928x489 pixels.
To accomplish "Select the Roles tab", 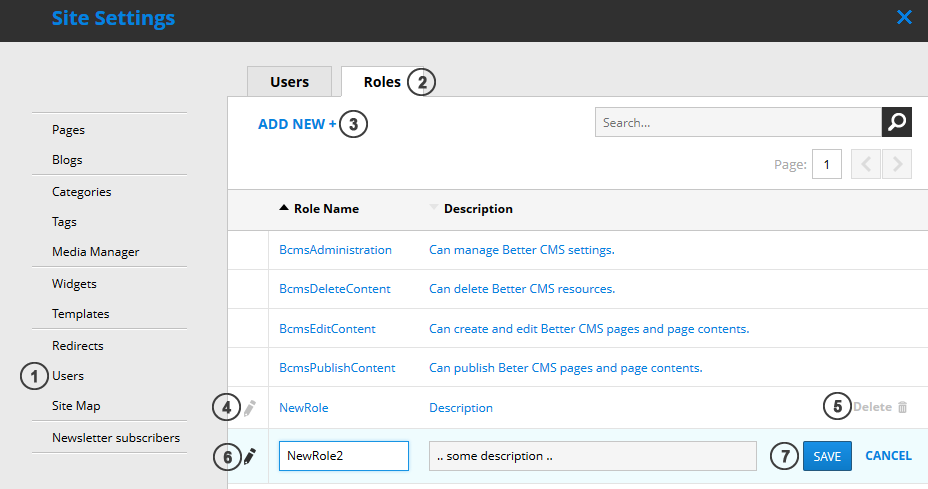I will pyautogui.click(x=382, y=82).
